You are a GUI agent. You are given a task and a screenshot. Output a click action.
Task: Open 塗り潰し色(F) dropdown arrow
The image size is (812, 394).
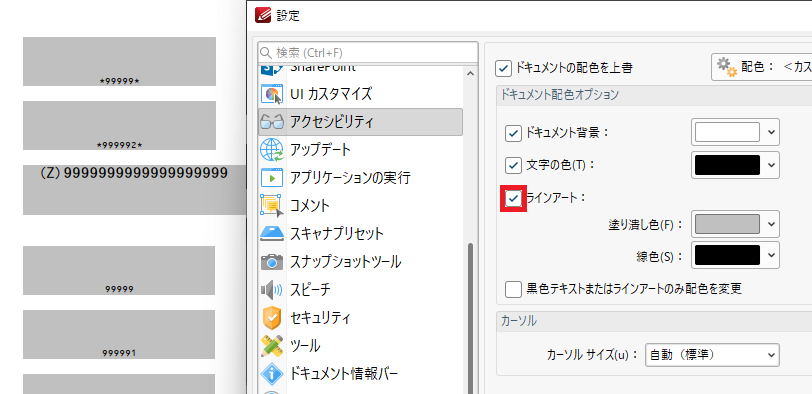click(x=771, y=224)
